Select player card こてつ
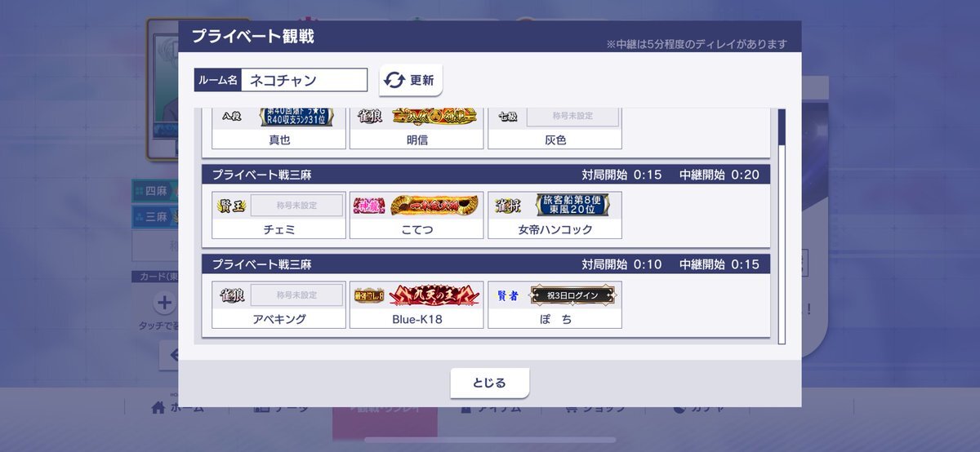 click(x=416, y=215)
